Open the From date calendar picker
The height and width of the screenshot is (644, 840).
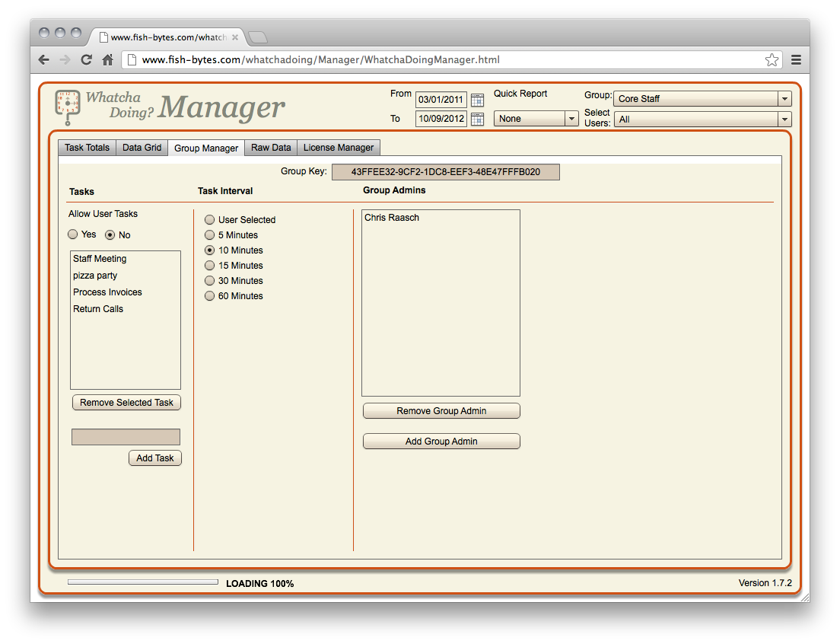[477, 100]
